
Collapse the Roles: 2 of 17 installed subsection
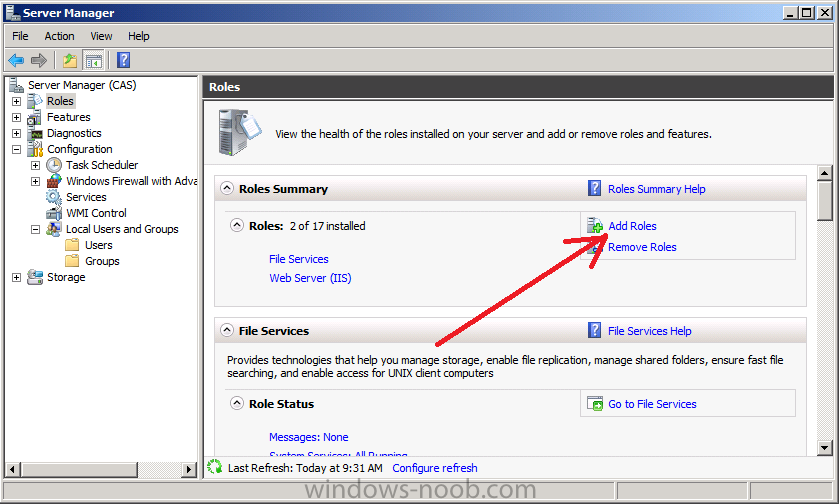237,225
